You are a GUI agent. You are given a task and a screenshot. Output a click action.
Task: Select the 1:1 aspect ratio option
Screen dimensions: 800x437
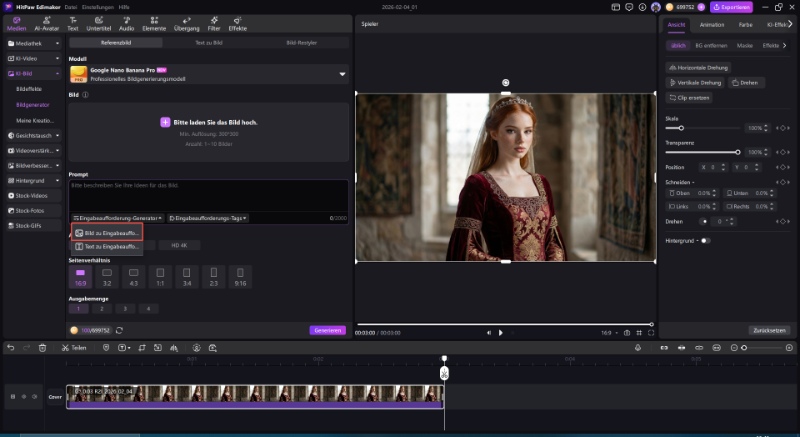click(160, 275)
